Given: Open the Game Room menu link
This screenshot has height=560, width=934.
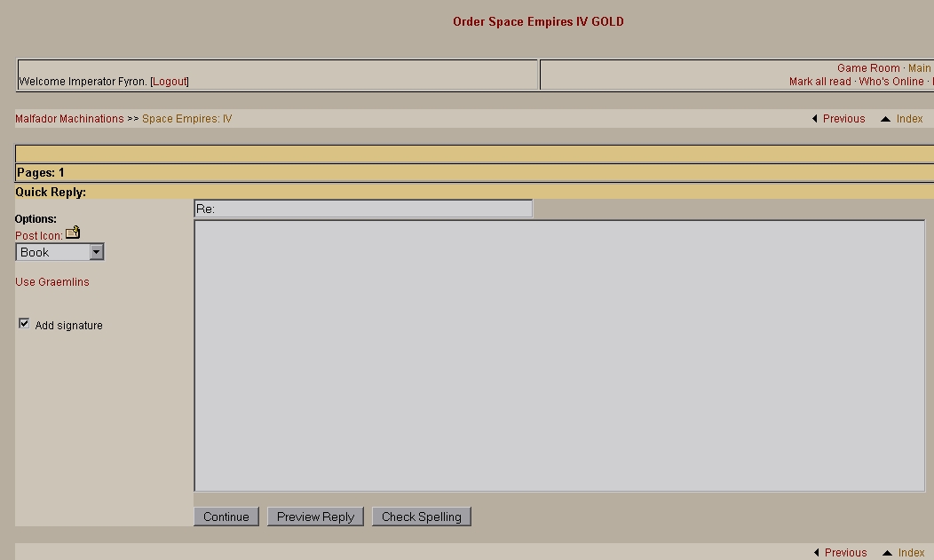Looking at the screenshot, I should [x=867, y=68].
